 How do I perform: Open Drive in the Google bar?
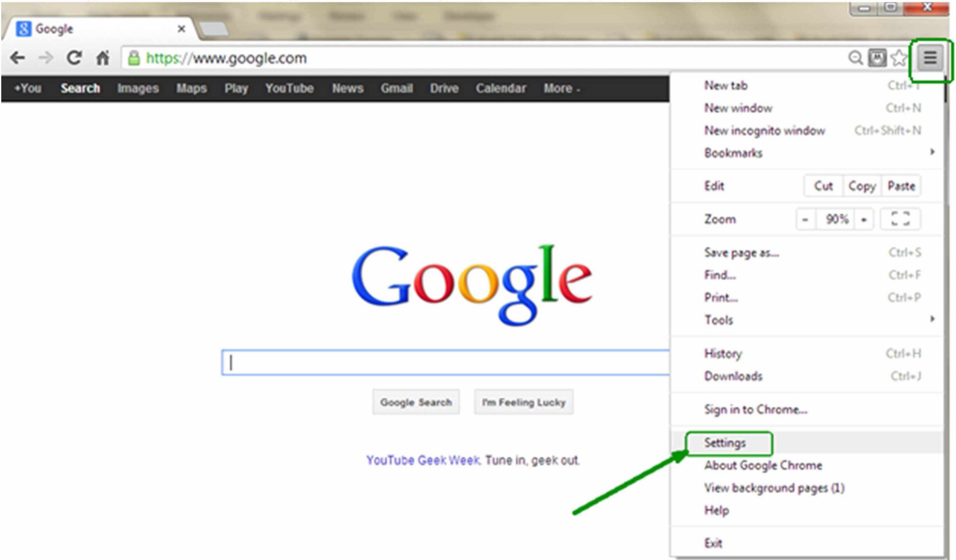coord(444,89)
